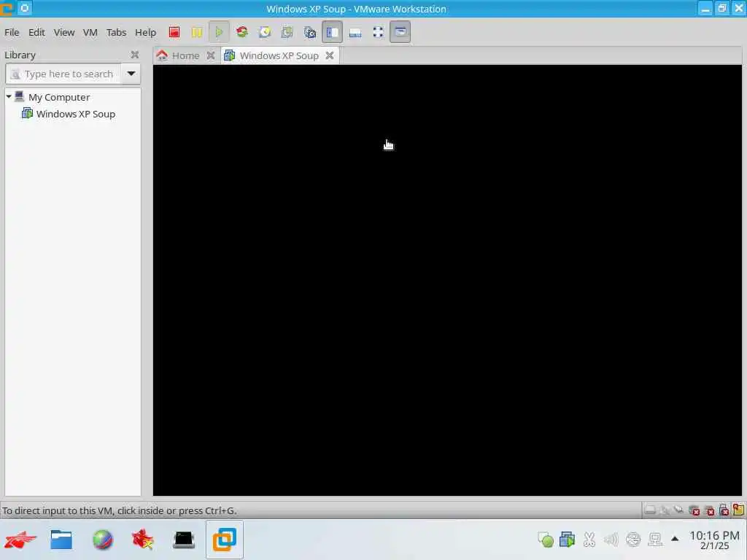Select the VMware Workstation taskbar button
The height and width of the screenshot is (560, 747).
point(225,540)
